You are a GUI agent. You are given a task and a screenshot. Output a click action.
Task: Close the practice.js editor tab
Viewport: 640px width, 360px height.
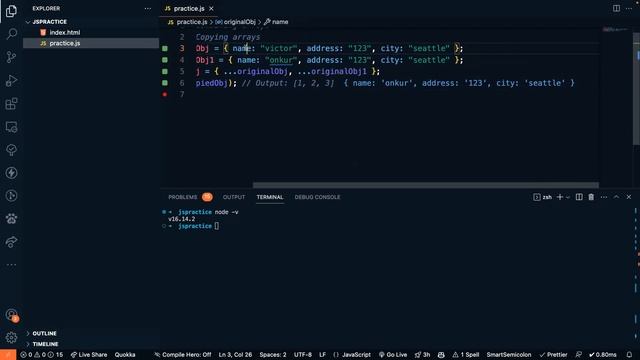[211, 9]
